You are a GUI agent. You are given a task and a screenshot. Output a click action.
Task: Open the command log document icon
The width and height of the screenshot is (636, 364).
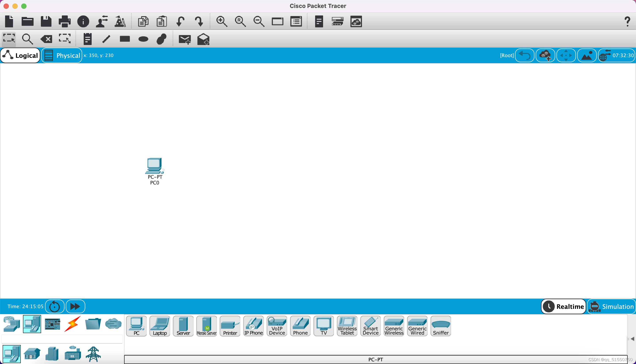(x=319, y=21)
